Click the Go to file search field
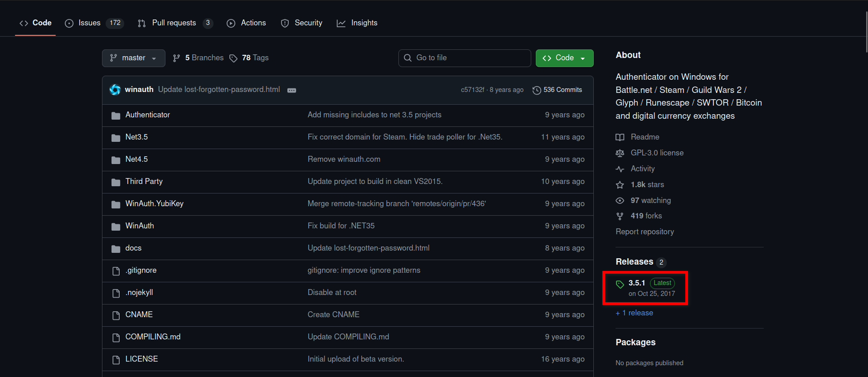868x377 pixels. tap(465, 58)
